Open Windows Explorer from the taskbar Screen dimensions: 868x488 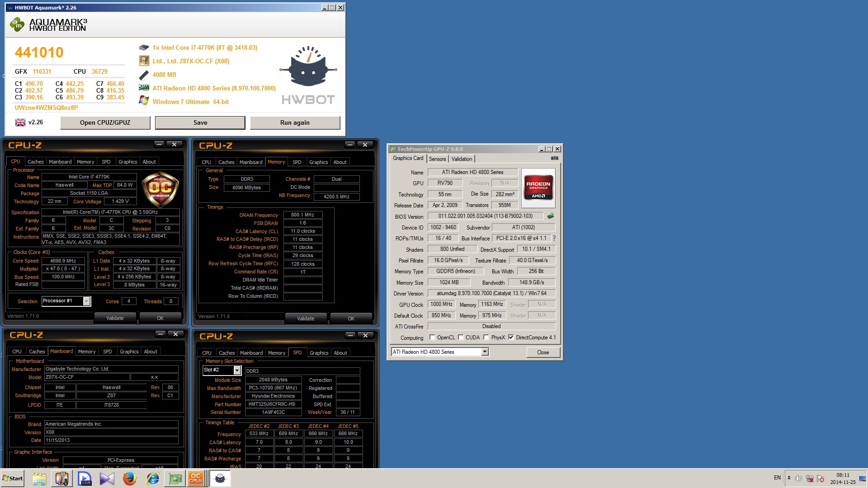click(39, 479)
